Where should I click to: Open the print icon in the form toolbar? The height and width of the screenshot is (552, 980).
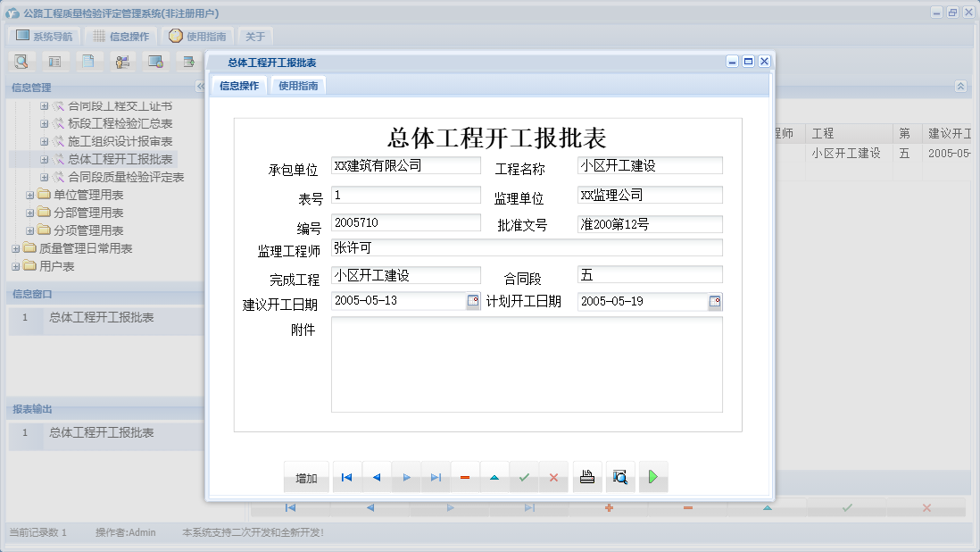(587, 477)
